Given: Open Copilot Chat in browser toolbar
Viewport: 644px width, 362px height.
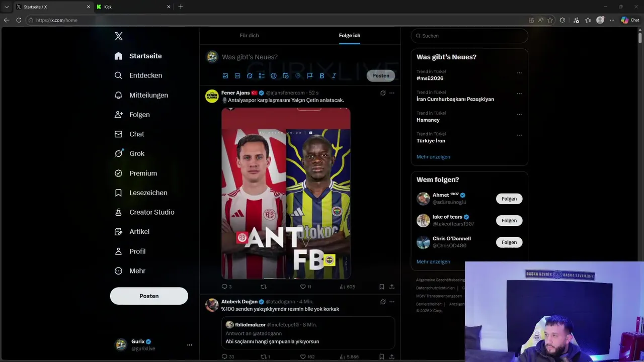Looking at the screenshot, I should tap(630, 20).
